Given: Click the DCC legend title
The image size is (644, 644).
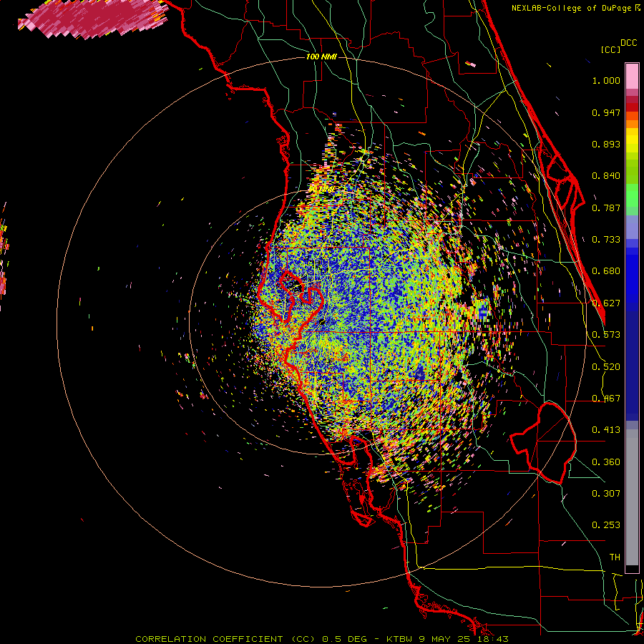Looking at the screenshot, I should [628, 43].
